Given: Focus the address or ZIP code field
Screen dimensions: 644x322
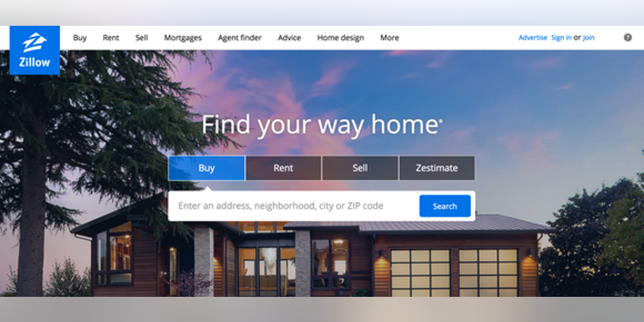Looking at the screenshot, I should [x=294, y=206].
